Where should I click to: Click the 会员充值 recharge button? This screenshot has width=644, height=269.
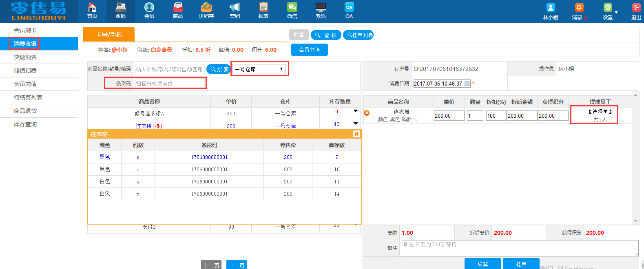[309, 50]
